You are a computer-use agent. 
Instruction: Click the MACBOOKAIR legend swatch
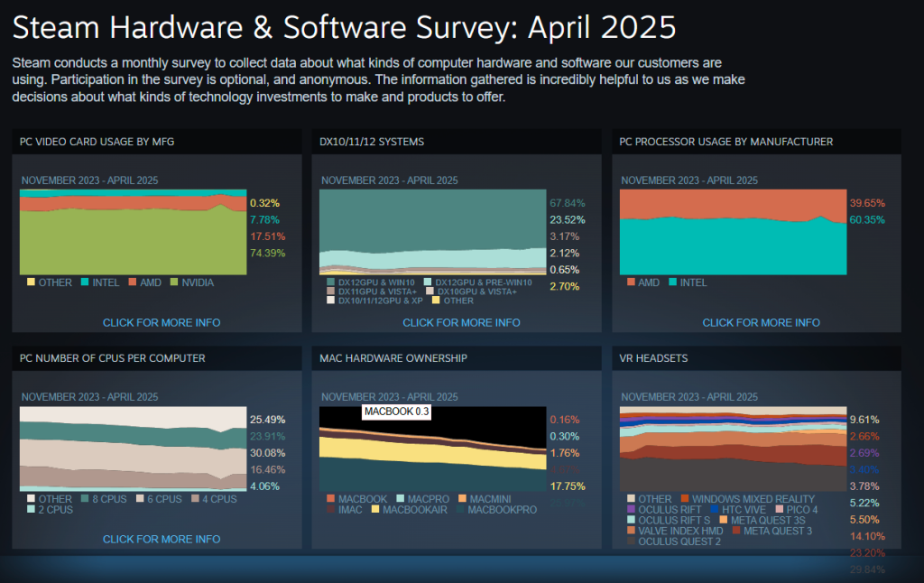(374, 509)
